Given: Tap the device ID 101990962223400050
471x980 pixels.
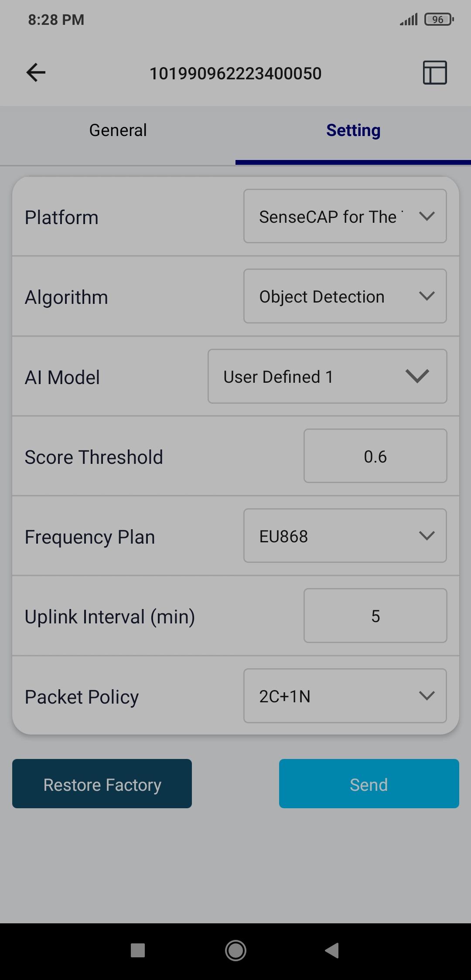Looking at the screenshot, I should [x=235, y=73].
